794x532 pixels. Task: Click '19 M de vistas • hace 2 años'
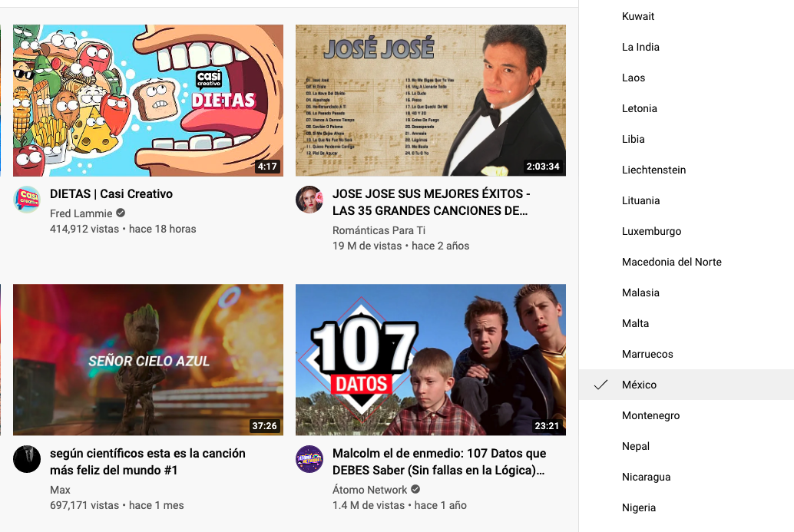[x=401, y=246]
